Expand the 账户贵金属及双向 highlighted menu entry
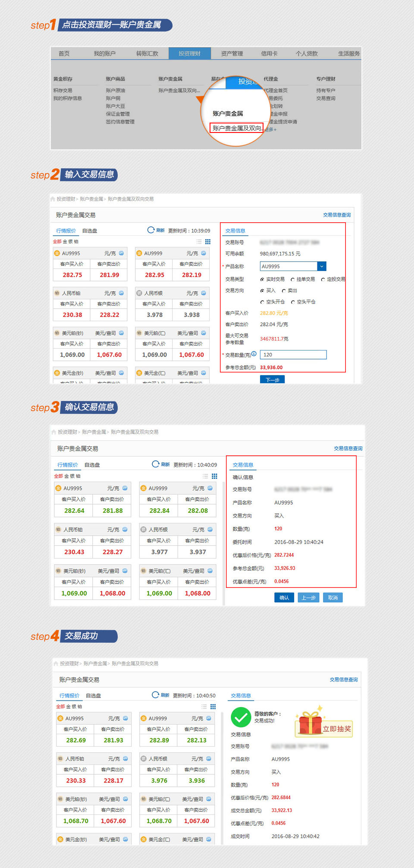 [x=236, y=128]
